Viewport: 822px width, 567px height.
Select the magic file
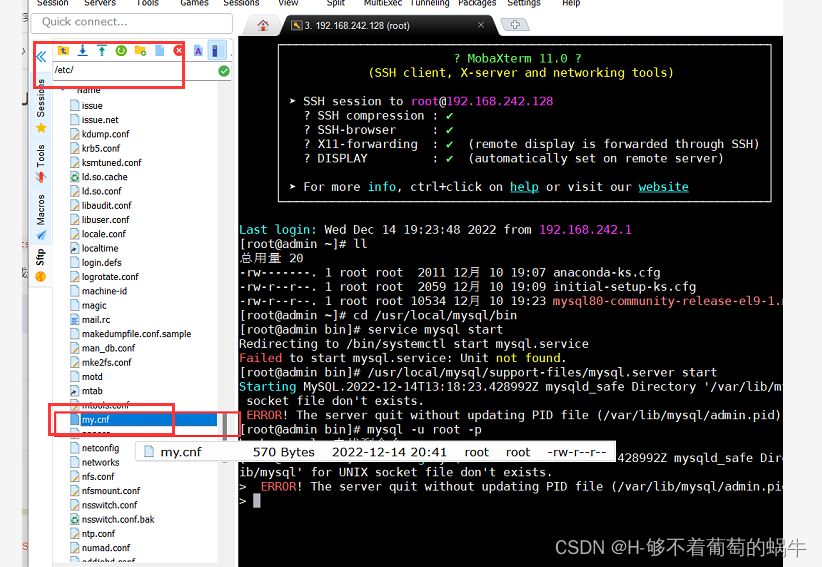point(94,306)
